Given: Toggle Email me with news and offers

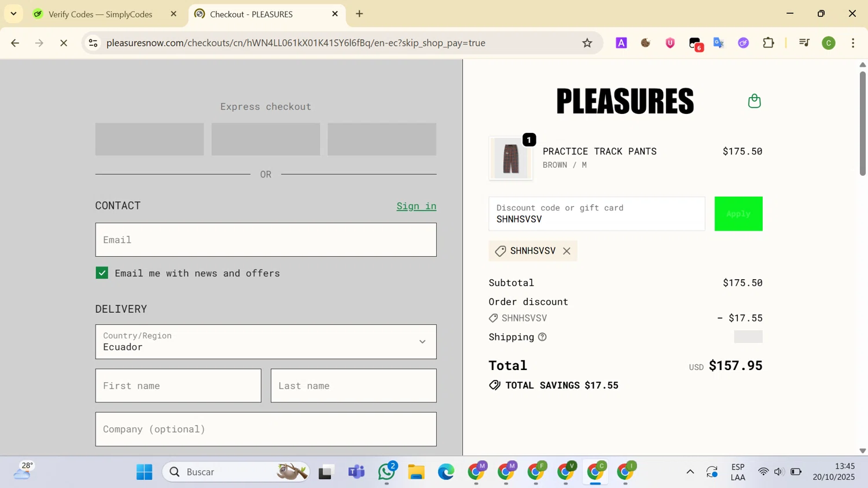Looking at the screenshot, I should (102, 273).
